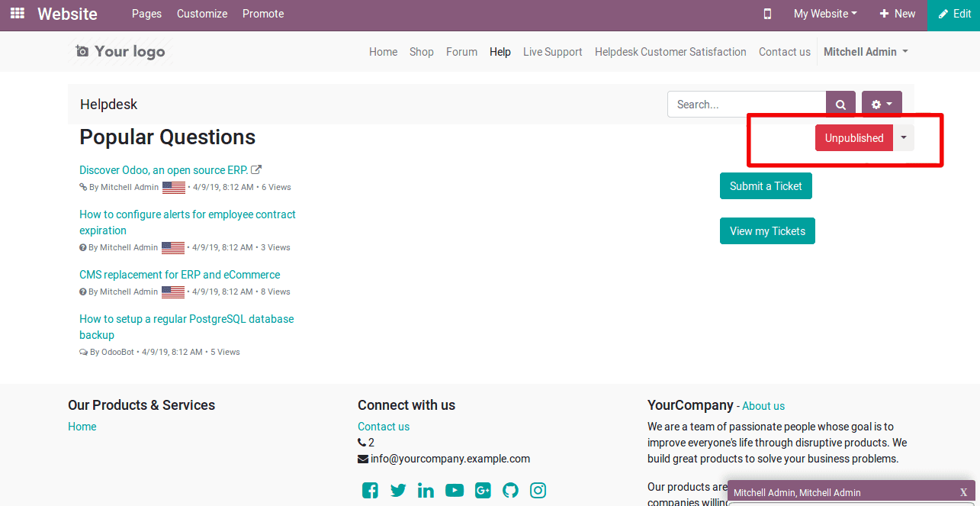The image size is (980, 506).
Task: Click the YouTube icon in footer
Action: [455, 491]
